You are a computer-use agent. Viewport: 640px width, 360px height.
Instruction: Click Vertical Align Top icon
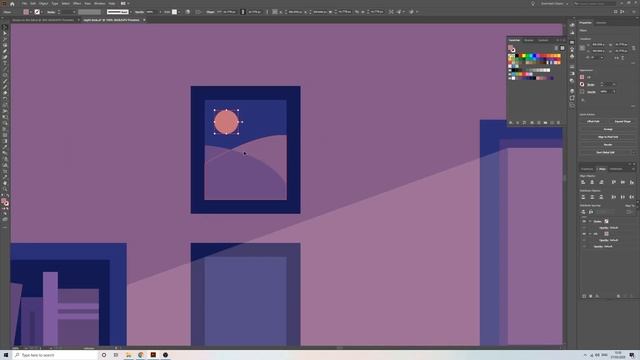click(613, 182)
